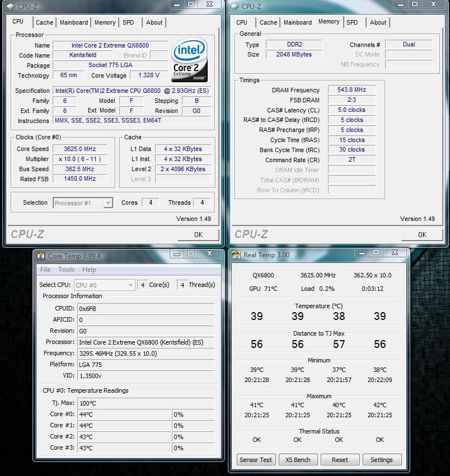Click the Intel Core 2 Extreme logo

click(189, 60)
